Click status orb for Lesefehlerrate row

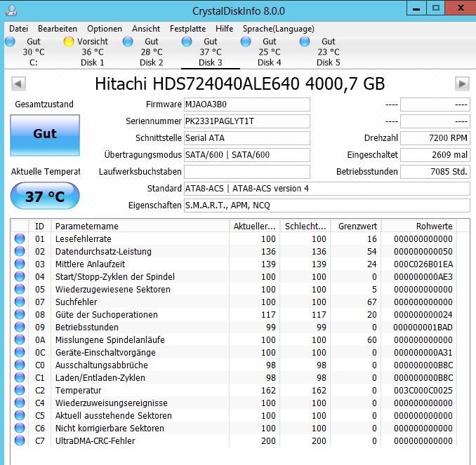pos(20,238)
